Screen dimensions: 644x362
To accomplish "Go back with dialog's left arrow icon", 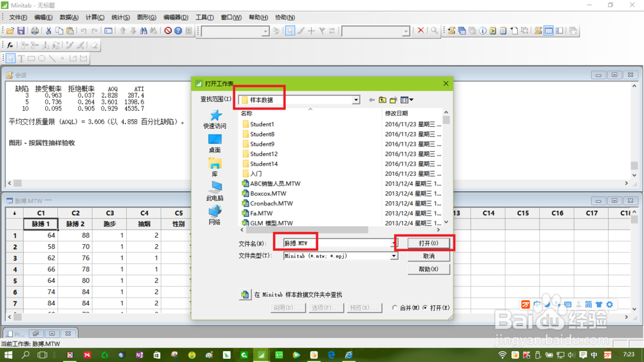I will [372, 100].
